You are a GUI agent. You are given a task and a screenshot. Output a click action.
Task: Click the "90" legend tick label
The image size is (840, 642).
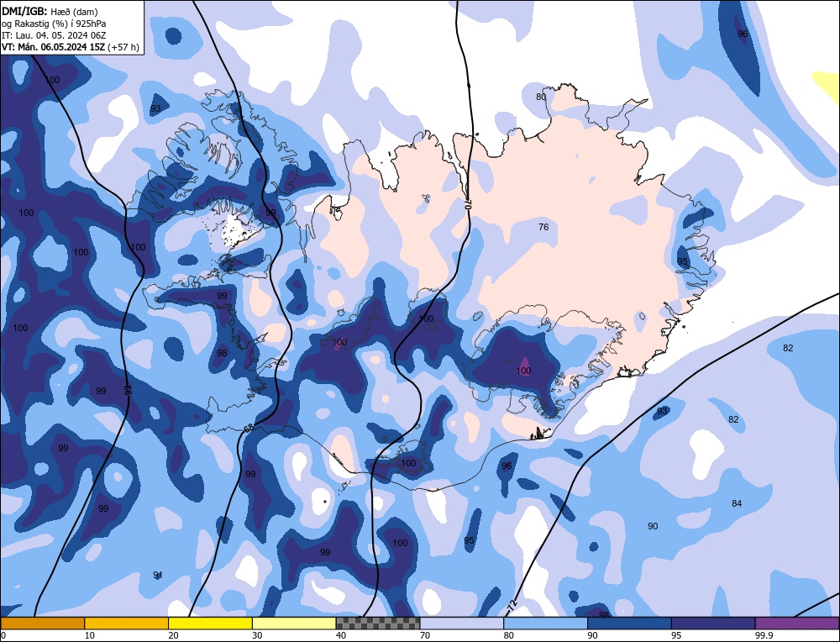592,635
